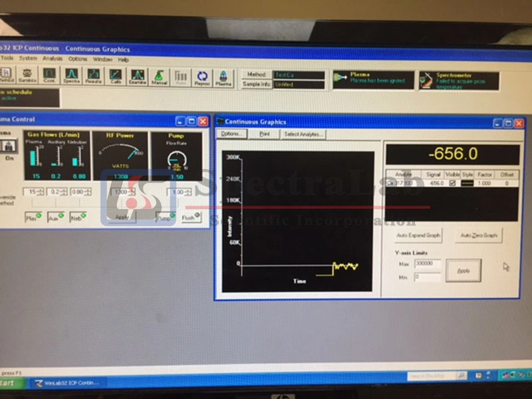532x399 pixels.
Task: Click the Select Analytes button
Action: 303,134
